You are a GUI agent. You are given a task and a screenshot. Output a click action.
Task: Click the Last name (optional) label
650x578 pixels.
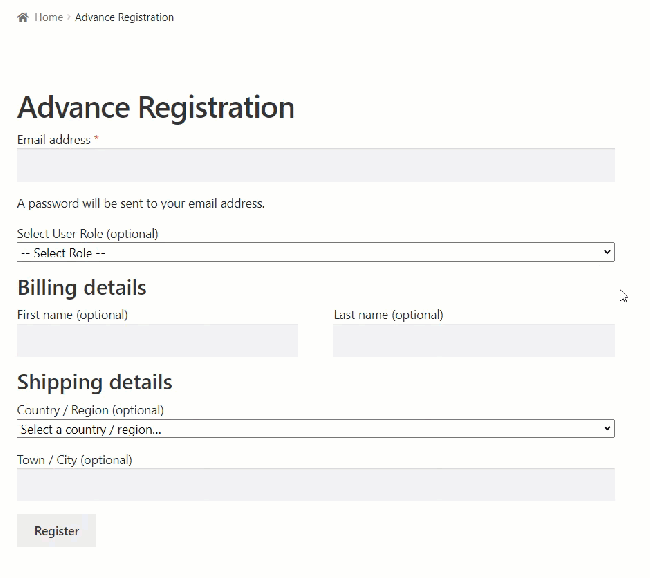pyautogui.click(x=388, y=315)
